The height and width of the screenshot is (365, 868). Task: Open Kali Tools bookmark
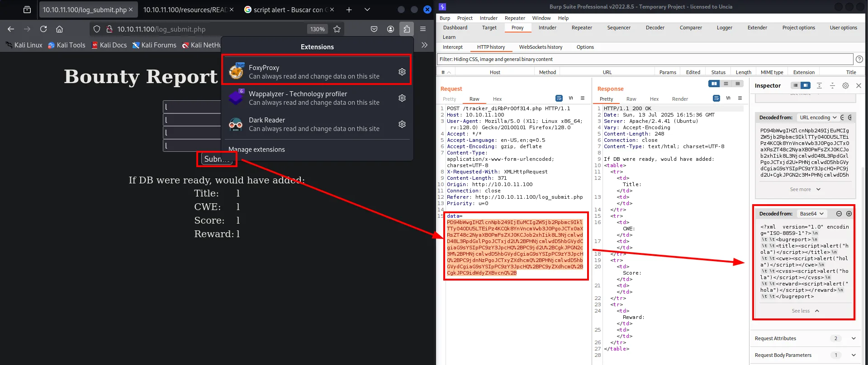coord(66,45)
